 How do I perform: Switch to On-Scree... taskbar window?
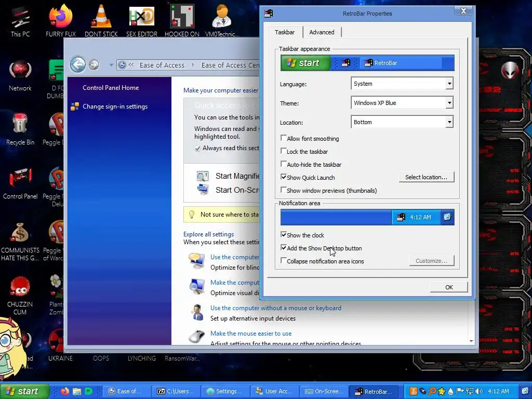click(x=324, y=391)
